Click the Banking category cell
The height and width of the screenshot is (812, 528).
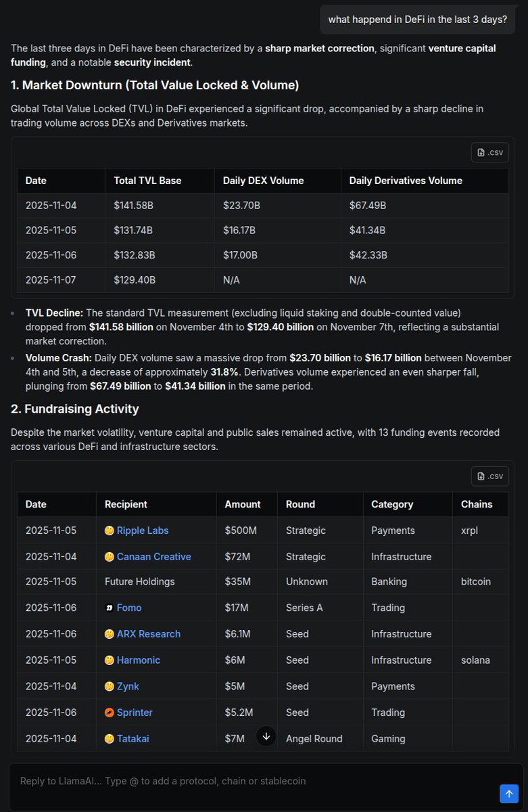pyautogui.click(x=408, y=582)
